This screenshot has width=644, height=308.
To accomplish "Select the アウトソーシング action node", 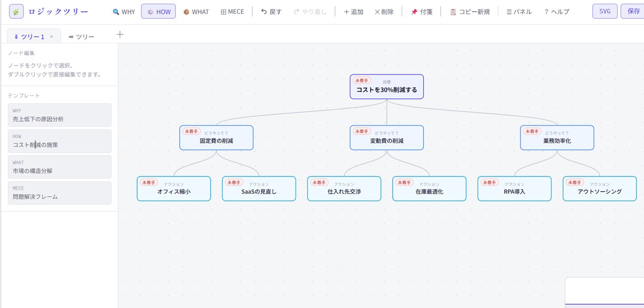I will [600, 189].
